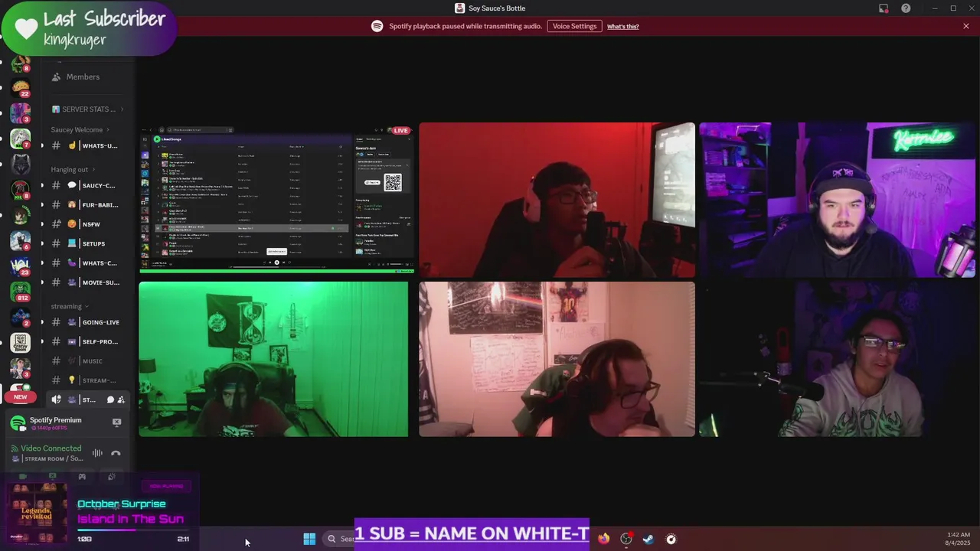Focus the pink-wall webcam tile

point(557,359)
